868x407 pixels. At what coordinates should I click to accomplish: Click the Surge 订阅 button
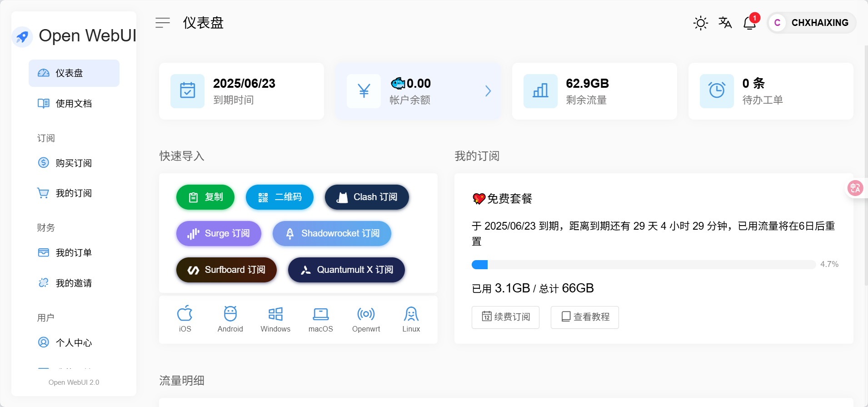point(219,233)
